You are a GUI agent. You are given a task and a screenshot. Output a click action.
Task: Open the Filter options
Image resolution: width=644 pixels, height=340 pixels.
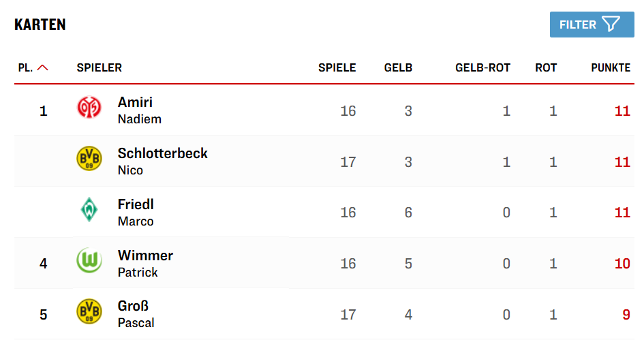click(591, 25)
